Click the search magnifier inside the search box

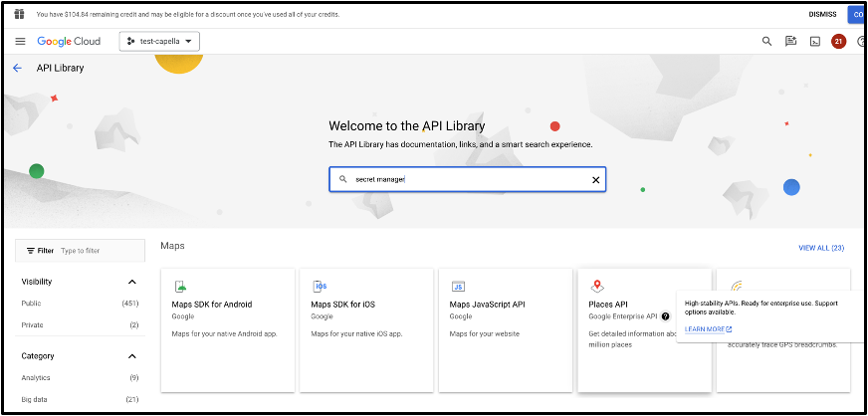pos(343,179)
